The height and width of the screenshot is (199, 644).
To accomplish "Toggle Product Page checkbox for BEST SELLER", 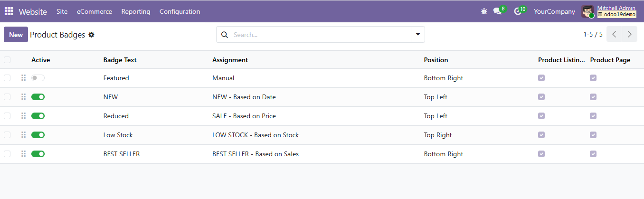I will tap(593, 154).
